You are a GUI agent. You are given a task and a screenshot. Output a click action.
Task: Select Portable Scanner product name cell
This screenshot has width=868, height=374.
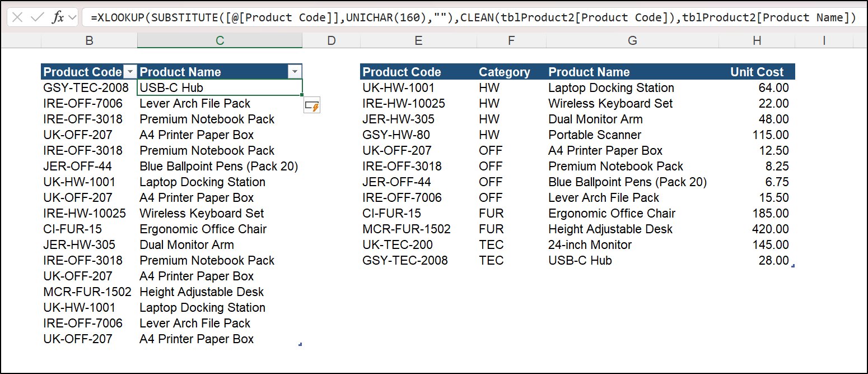click(x=632, y=135)
